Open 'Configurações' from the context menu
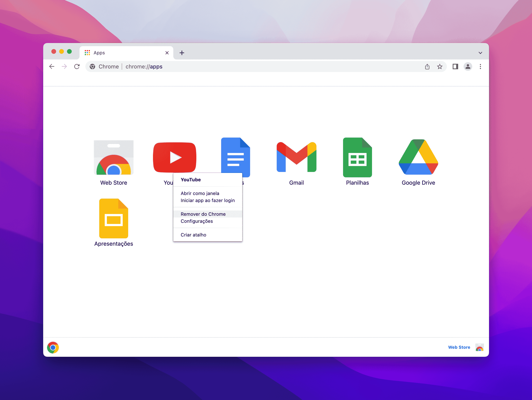The height and width of the screenshot is (400, 532). click(x=208, y=221)
